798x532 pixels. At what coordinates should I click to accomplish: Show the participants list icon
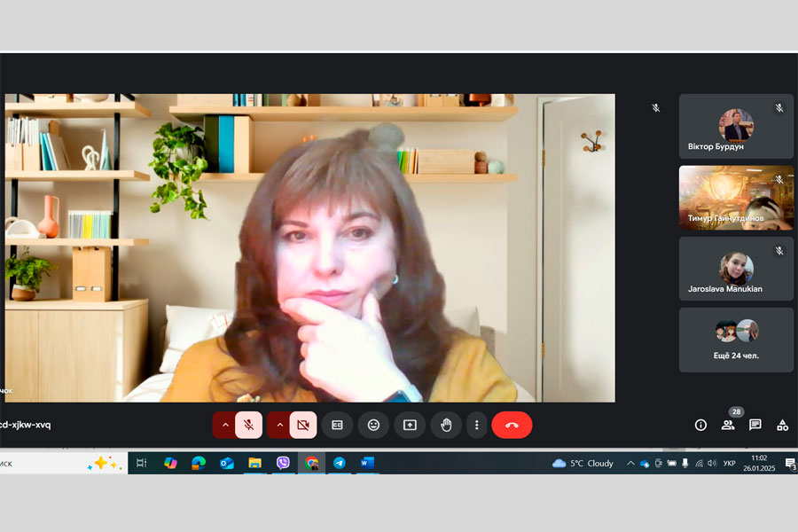[728, 425]
